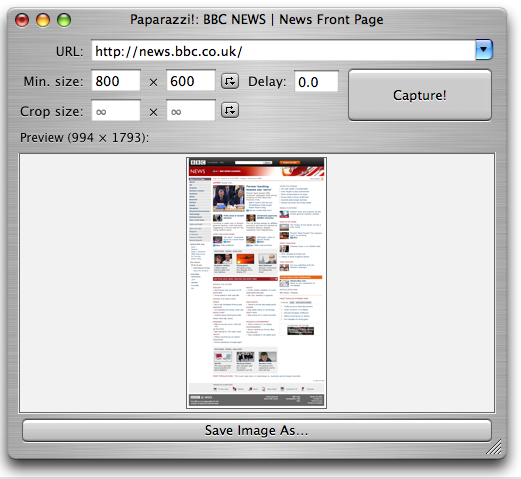Expand the URL history dropdown arrow
The image size is (521, 479).
484,50
